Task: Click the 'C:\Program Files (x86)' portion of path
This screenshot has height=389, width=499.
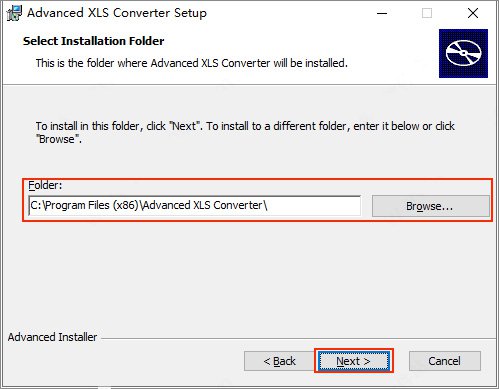Action: (84, 205)
